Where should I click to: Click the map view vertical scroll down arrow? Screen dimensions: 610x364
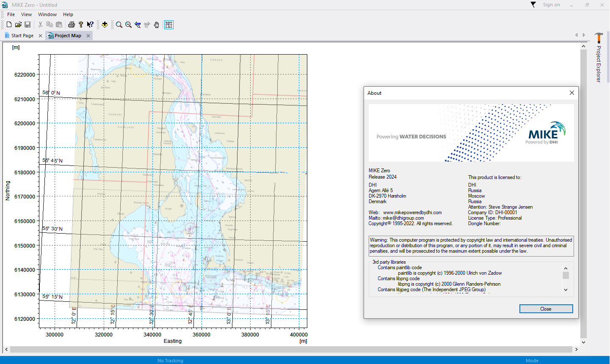click(583, 342)
